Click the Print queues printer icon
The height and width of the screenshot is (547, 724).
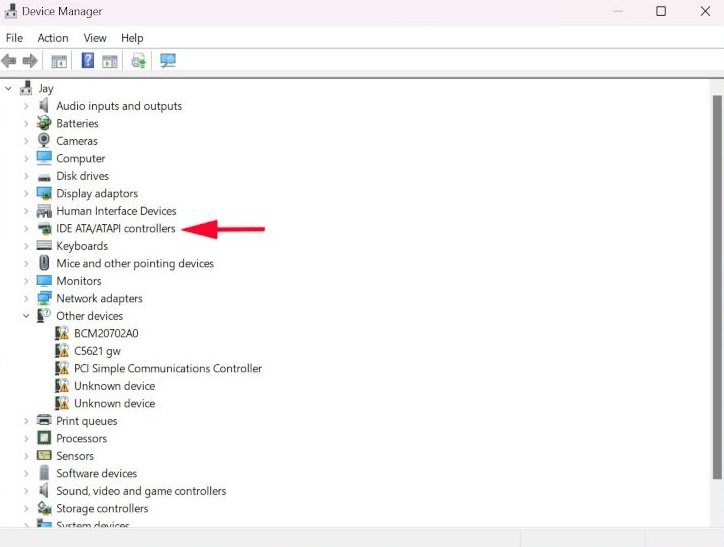(44, 421)
